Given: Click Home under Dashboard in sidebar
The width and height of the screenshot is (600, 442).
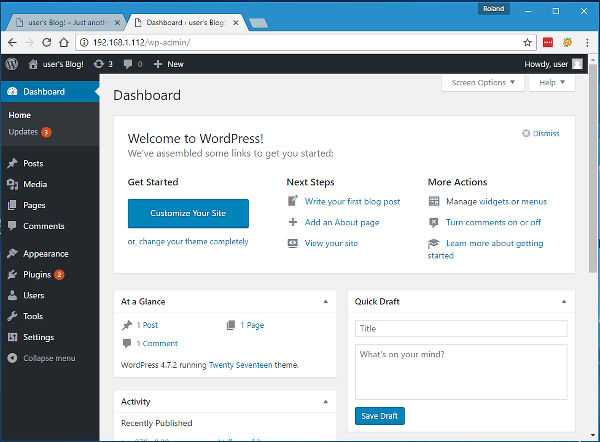Looking at the screenshot, I should [x=20, y=115].
